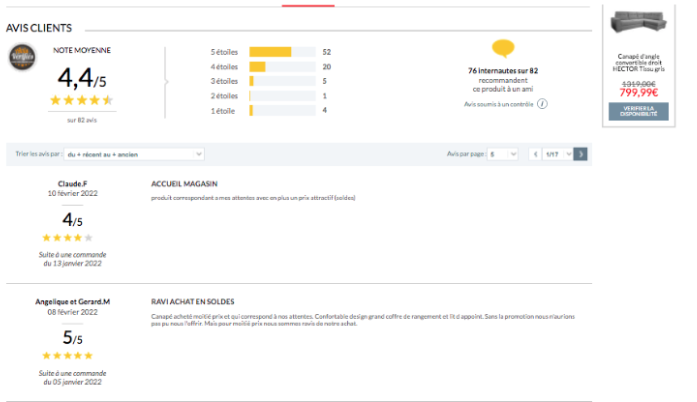Click the Canapé d'angle convertible HECTOR title
The height and width of the screenshot is (402, 697).
pos(638,63)
